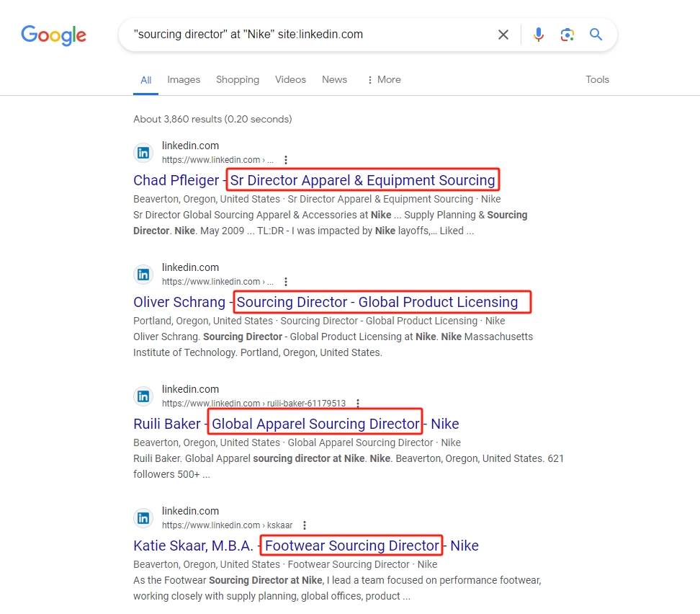This screenshot has height=614, width=700.
Task: Open Tools search filter options
Action: [x=597, y=79]
